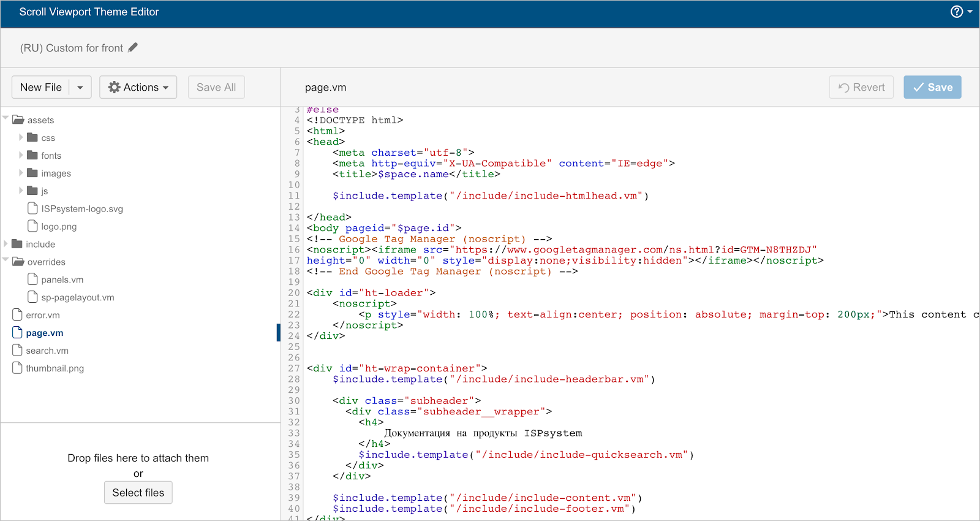This screenshot has height=521, width=980.
Task: Click the js folder icon
Action: 32,191
